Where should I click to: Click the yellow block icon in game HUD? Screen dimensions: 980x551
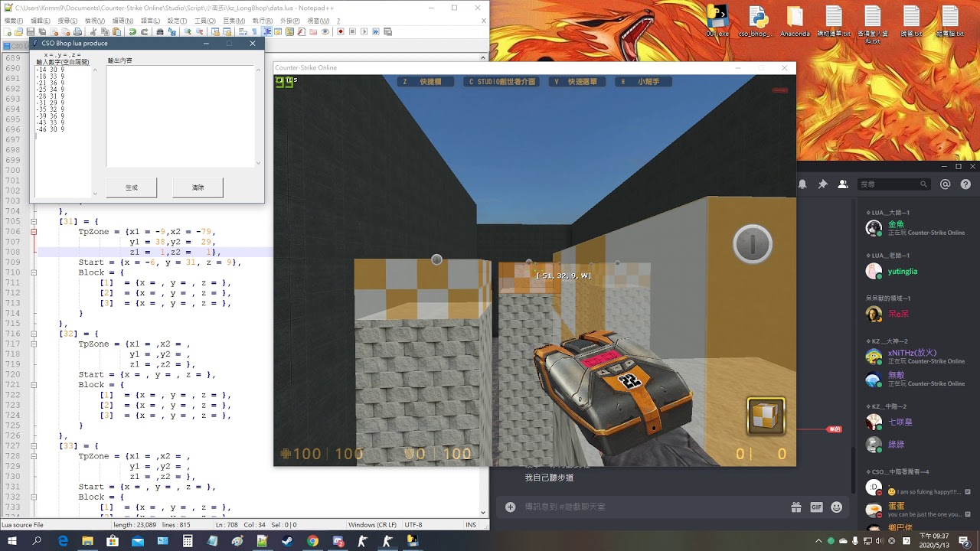point(766,416)
